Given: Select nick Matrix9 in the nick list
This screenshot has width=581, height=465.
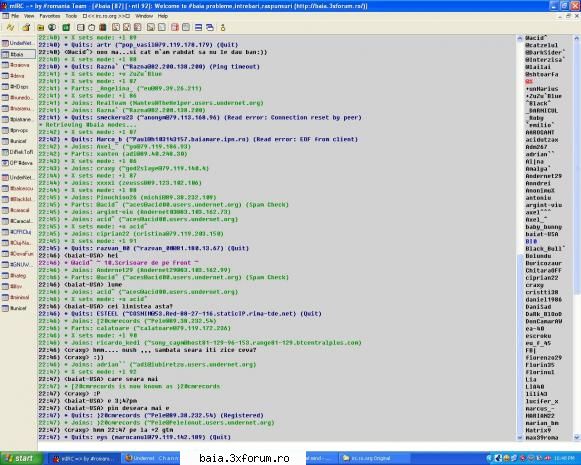Looking at the screenshot, I should (x=538, y=430).
